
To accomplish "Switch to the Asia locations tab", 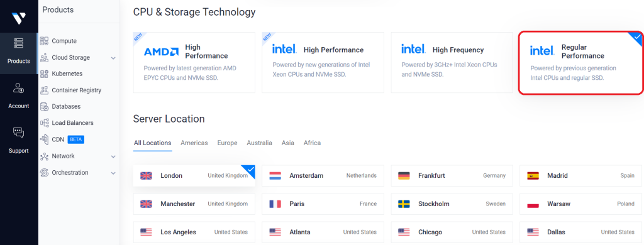I will click(x=287, y=143).
